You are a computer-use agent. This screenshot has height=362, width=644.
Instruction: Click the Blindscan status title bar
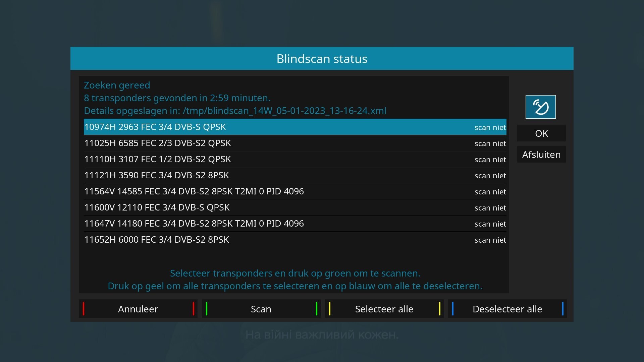(x=322, y=59)
